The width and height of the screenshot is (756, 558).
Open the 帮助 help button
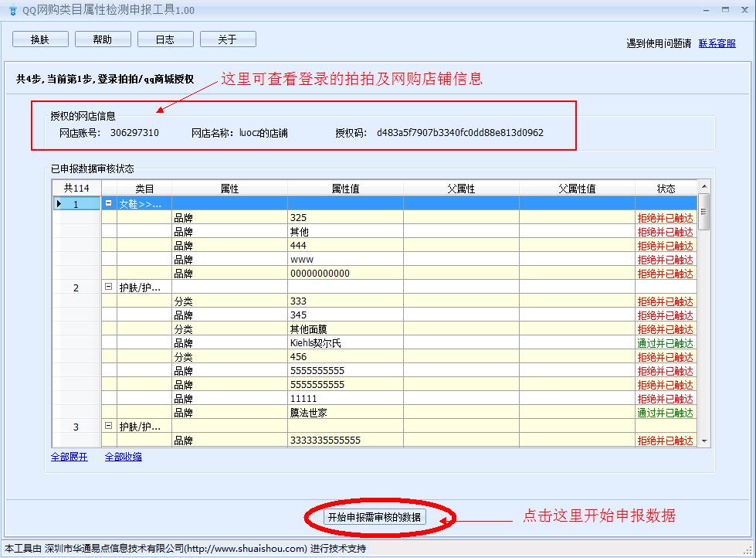[103, 39]
